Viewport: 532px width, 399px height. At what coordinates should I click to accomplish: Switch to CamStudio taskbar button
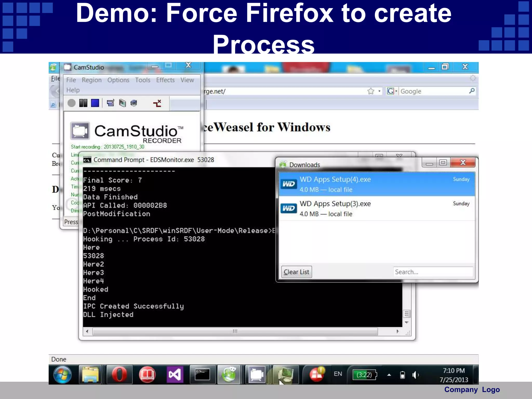257,375
